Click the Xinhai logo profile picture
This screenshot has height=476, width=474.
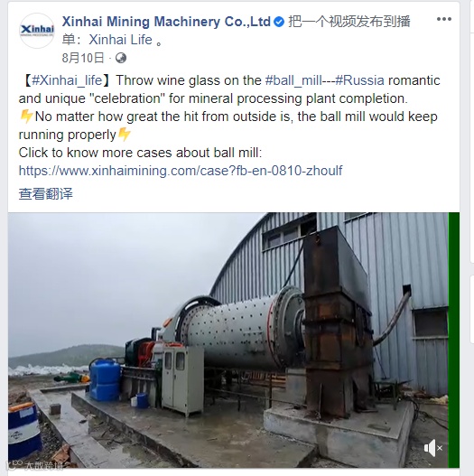click(x=37, y=31)
